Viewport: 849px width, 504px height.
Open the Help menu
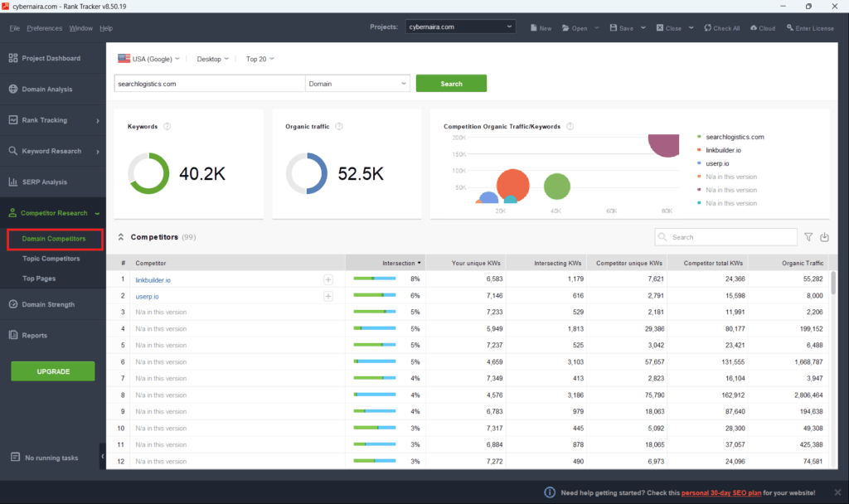(x=106, y=28)
